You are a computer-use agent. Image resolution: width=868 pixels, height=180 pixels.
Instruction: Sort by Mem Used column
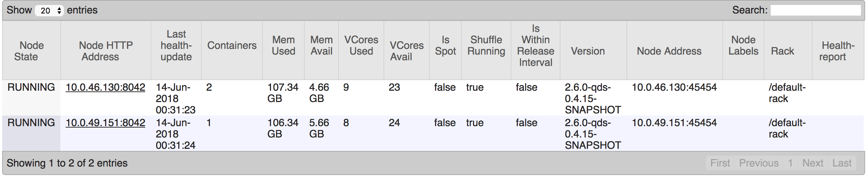tap(283, 51)
